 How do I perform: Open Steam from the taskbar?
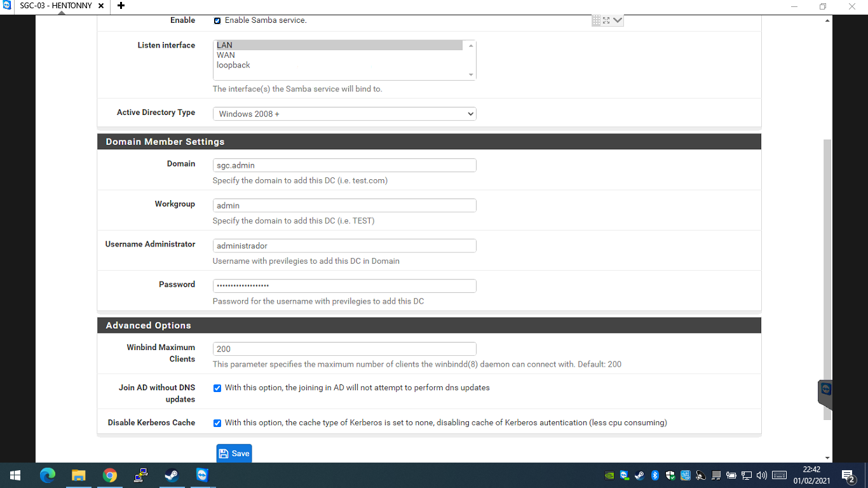point(172,475)
